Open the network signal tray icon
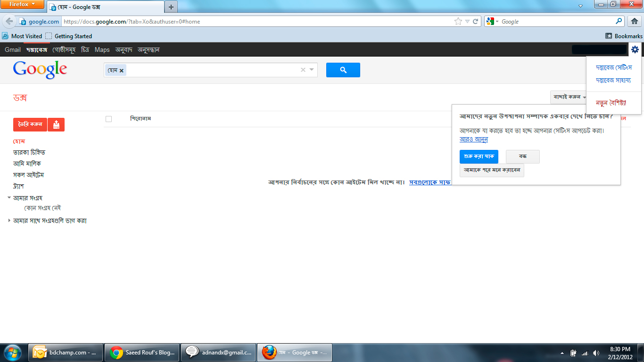This screenshot has height=362, width=644. (x=585, y=353)
